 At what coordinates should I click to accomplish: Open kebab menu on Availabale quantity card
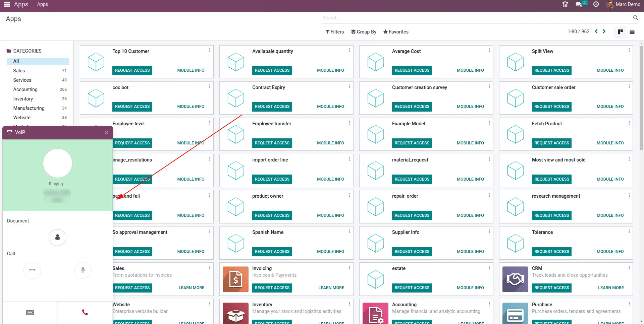350,50
